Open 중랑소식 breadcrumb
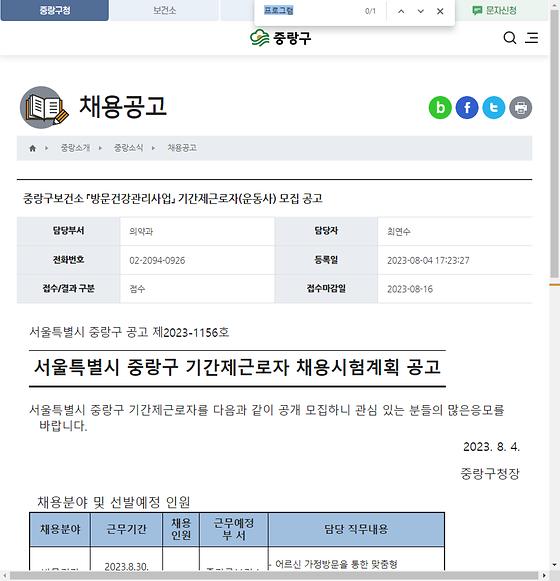Image resolution: width=560 pixels, height=581 pixels. click(128, 148)
